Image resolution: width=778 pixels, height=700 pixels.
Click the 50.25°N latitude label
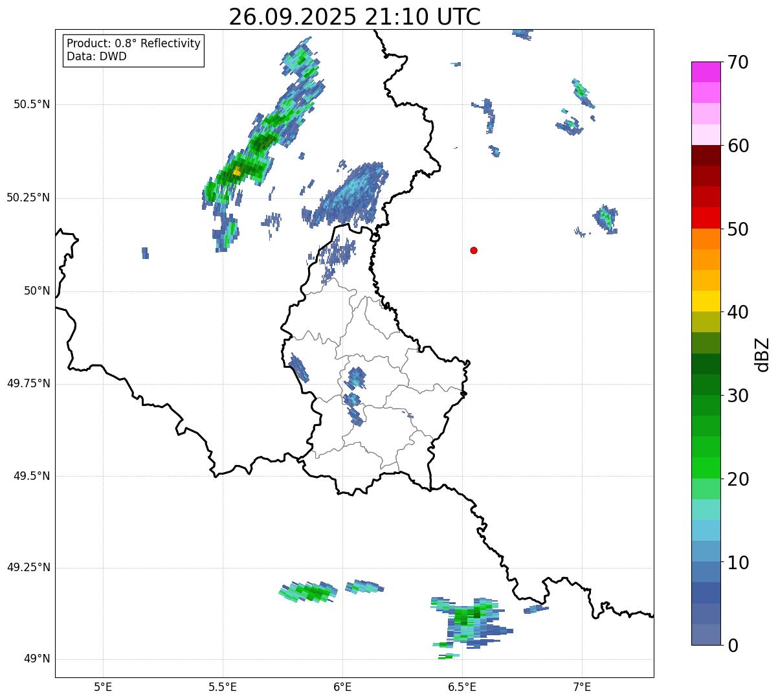(x=28, y=198)
